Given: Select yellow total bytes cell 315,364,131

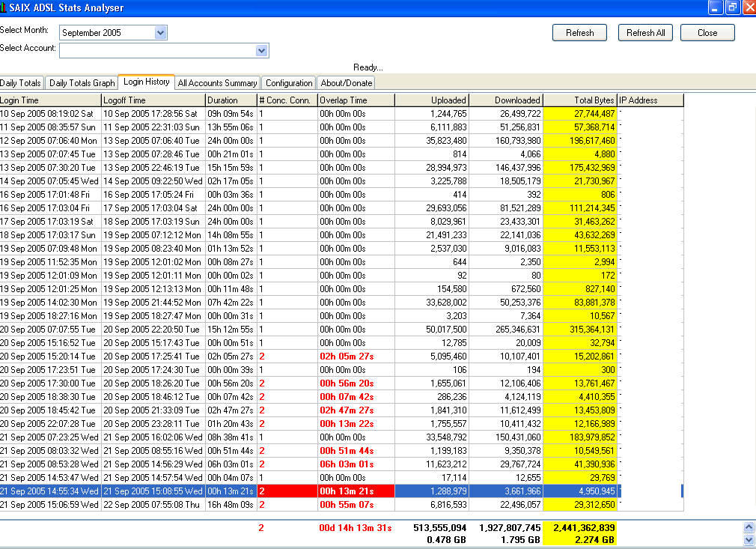Looking at the screenshot, I should point(580,330).
